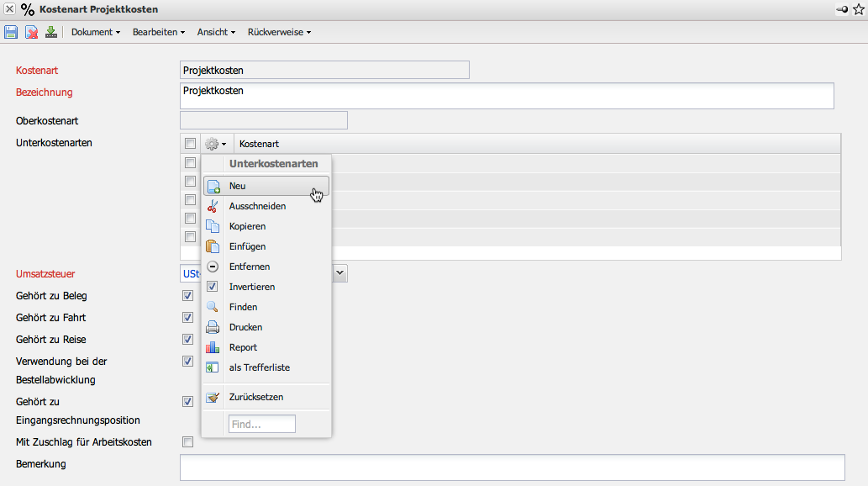868x486 pixels.
Task: Enable Mit Zuschlag für Arbeitskosten checkbox
Action: [x=188, y=442]
